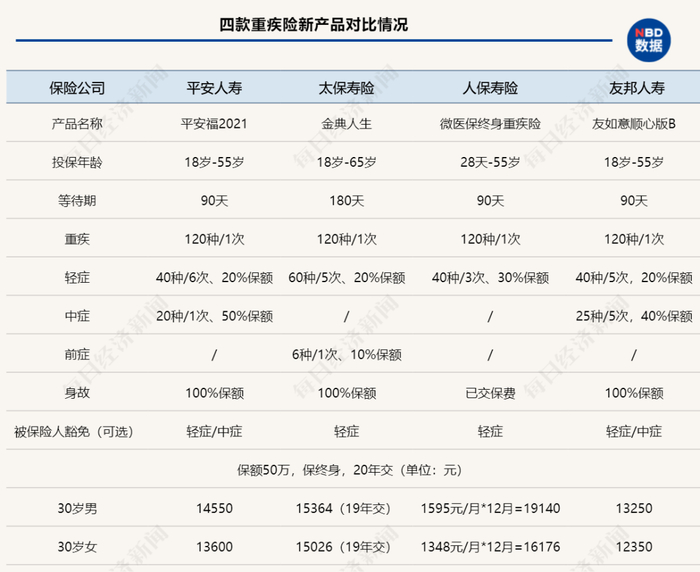Select the 平安人寿 column header

coord(214,88)
